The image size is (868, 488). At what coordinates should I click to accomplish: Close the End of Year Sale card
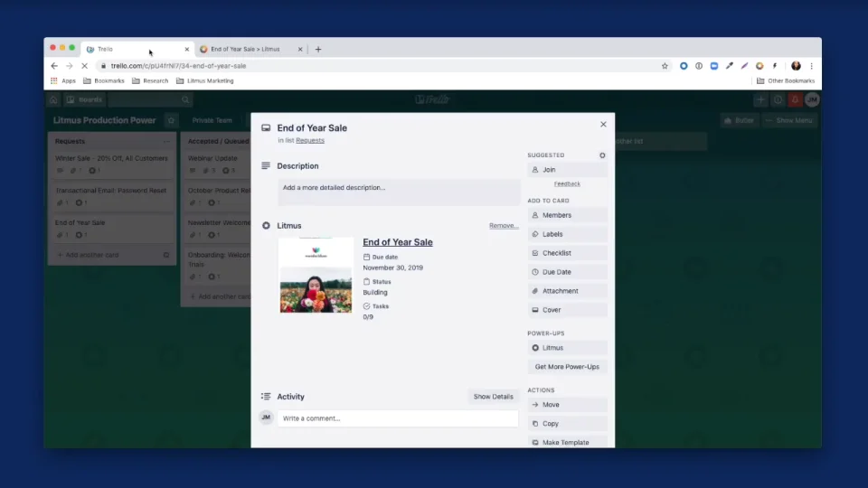(603, 125)
